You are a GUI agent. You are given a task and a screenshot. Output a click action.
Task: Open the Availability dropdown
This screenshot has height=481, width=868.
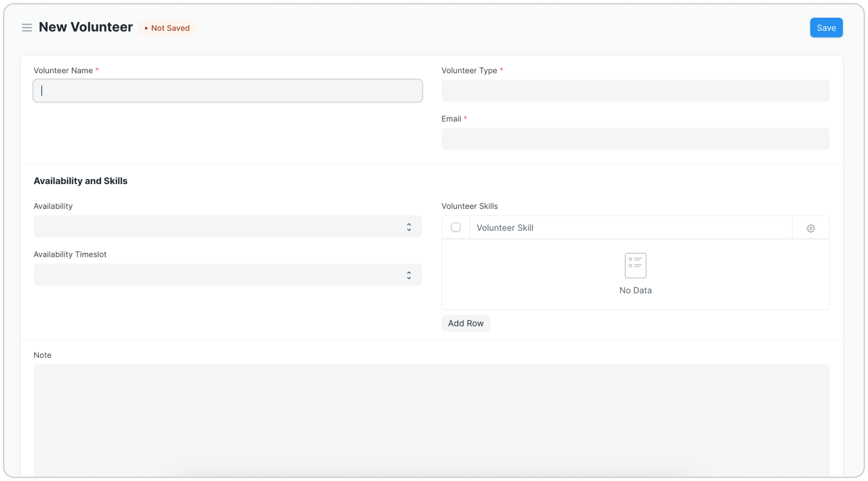227,227
